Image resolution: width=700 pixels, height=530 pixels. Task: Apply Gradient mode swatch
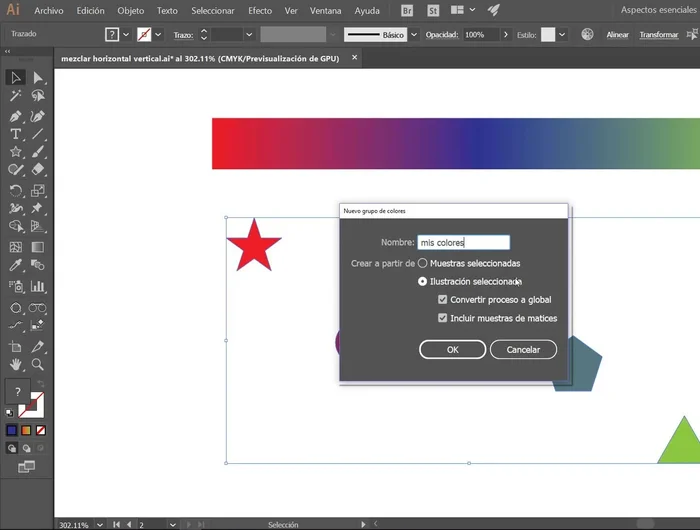tap(26, 430)
